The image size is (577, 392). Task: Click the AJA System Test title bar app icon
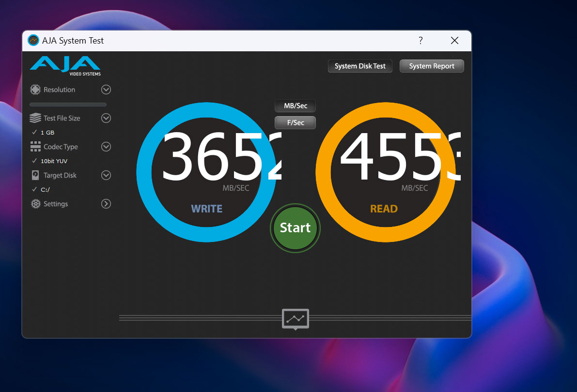pyautogui.click(x=33, y=41)
